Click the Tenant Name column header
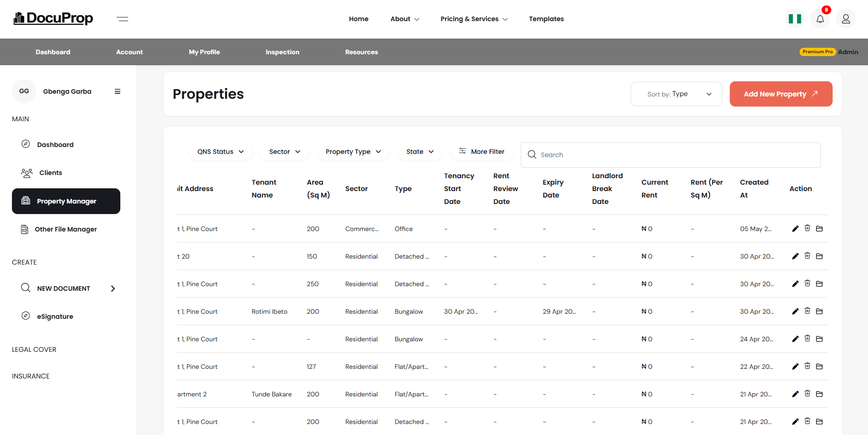 (264, 189)
